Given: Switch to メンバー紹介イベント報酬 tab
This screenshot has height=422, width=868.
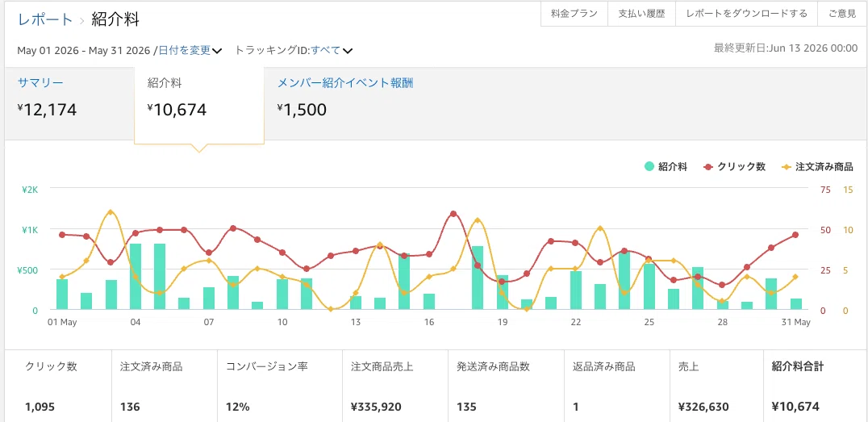Looking at the screenshot, I should (345, 83).
